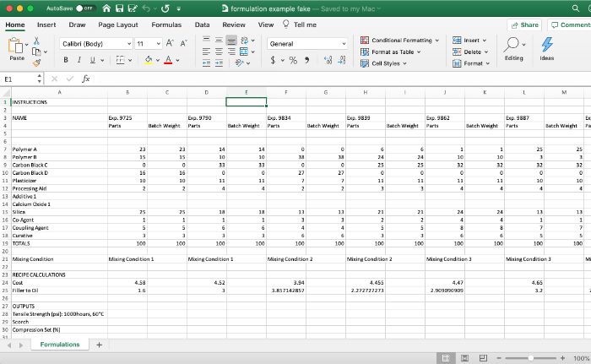Toggle Bold formatting
Screen dimensions: 591x364
[66, 60]
